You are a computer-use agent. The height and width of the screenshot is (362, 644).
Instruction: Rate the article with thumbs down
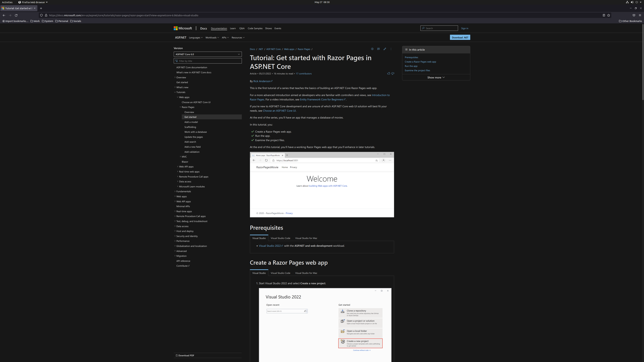[393, 73]
